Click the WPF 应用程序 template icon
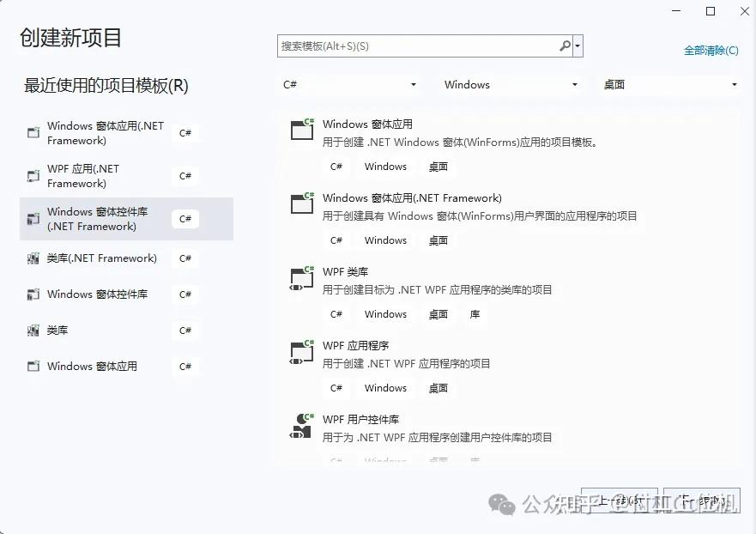 point(302,352)
